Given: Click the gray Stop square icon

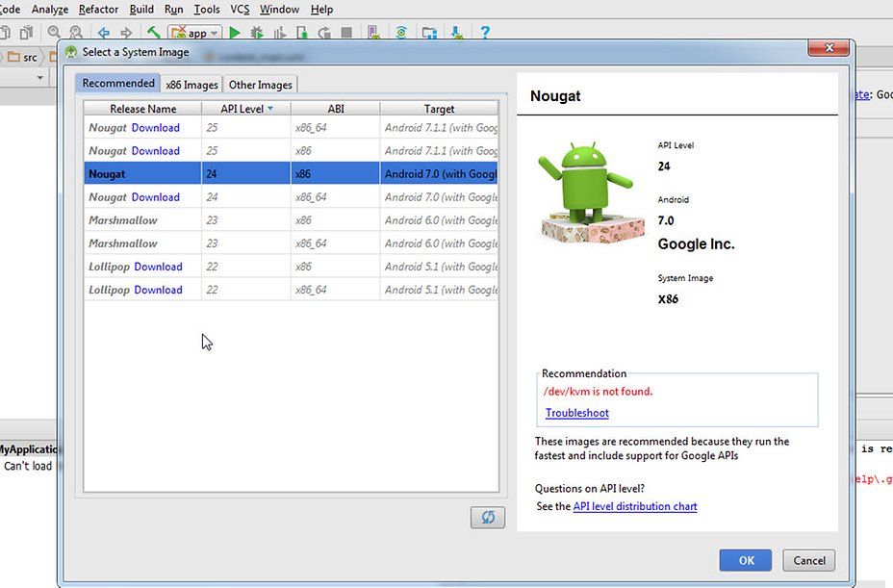Looking at the screenshot, I should click(346, 33).
